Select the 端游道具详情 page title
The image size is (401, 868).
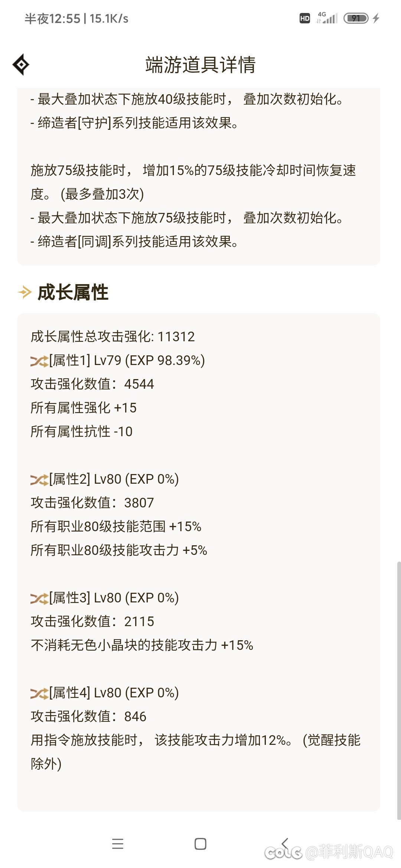[x=200, y=65]
